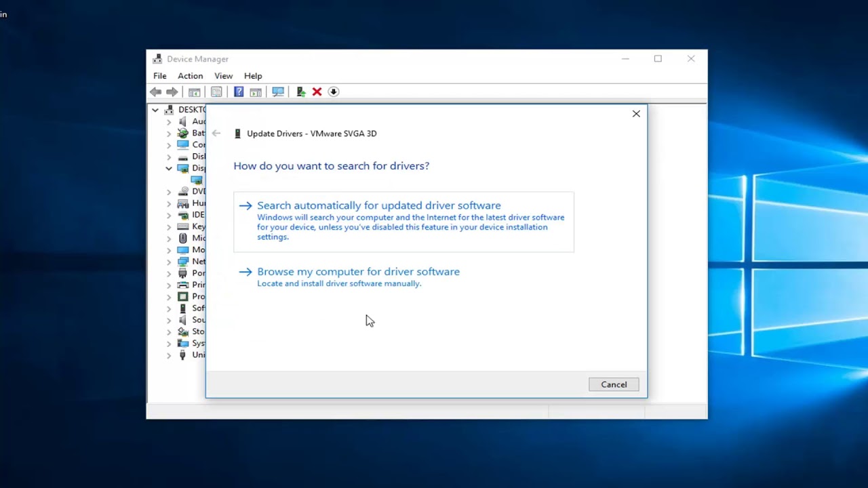This screenshot has width=868, height=488.
Task: Click the 'Update Drivers - VMware SVGA 3D' title
Action: (x=311, y=134)
